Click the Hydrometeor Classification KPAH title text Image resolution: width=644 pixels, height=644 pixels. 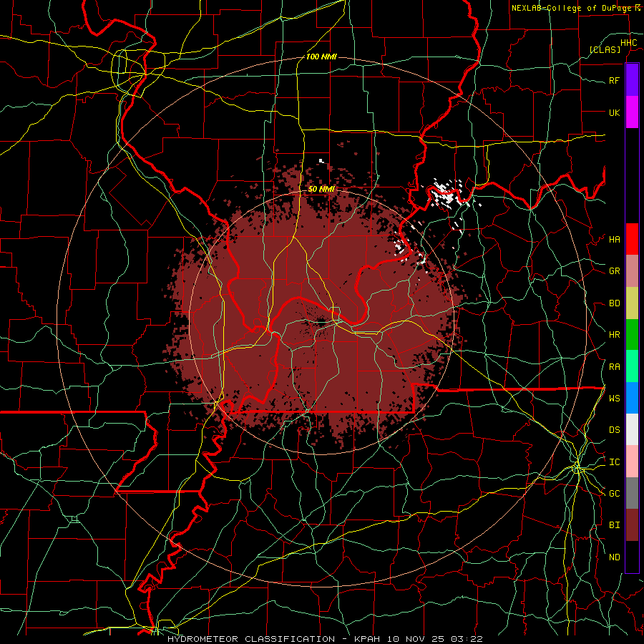(325, 639)
